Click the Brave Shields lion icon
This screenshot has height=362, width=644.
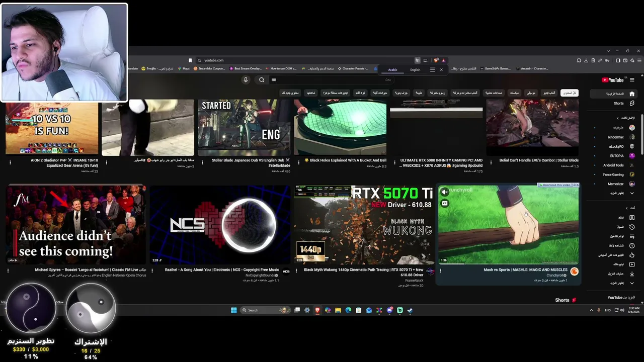pos(436,60)
